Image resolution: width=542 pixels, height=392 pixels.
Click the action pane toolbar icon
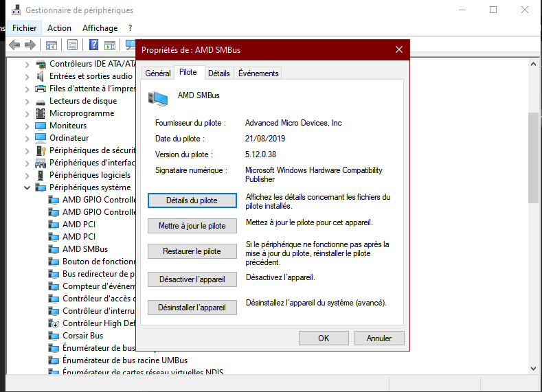(110, 45)
